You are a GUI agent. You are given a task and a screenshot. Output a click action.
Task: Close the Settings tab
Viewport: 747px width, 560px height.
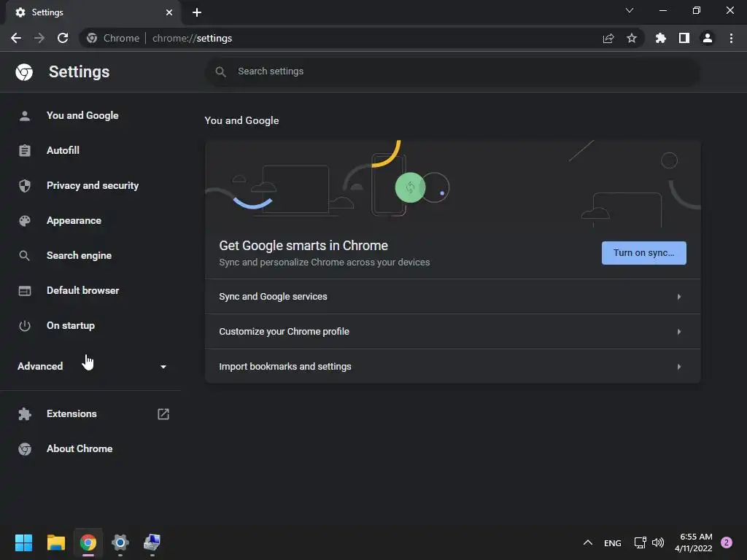pyautogui.click(x=169, y=12)
